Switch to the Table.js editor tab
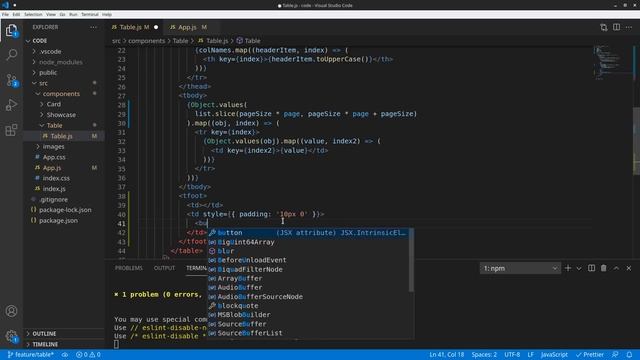Screen dimensions: 640x360 pos(135,27)
